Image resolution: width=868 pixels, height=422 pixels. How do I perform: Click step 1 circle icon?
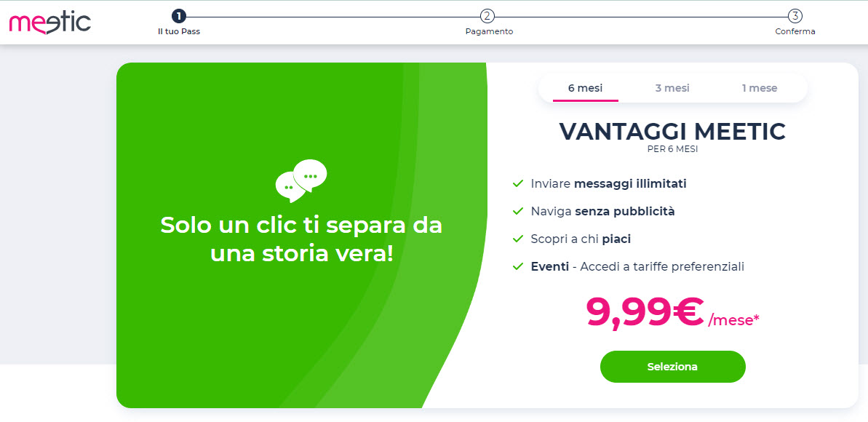pyautogui.click(x=179, y=16)
